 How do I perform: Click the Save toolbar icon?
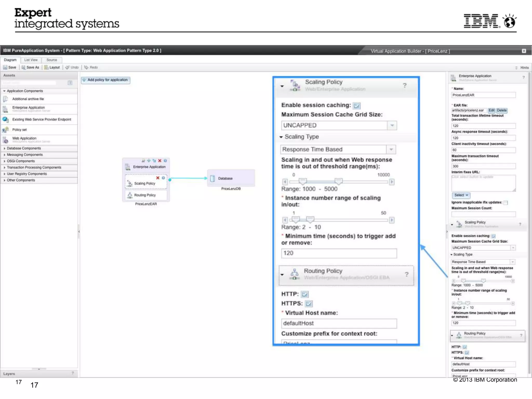(5, 67)
